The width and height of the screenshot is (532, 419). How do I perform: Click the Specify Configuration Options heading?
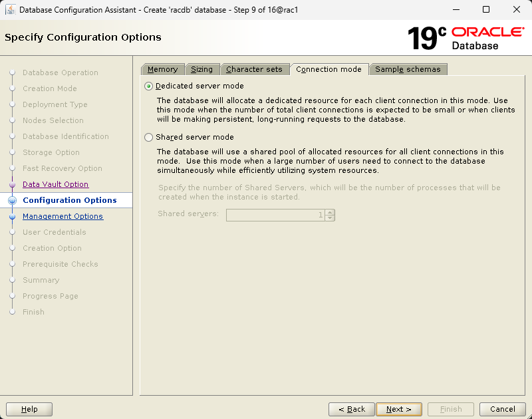pos(83,37)
